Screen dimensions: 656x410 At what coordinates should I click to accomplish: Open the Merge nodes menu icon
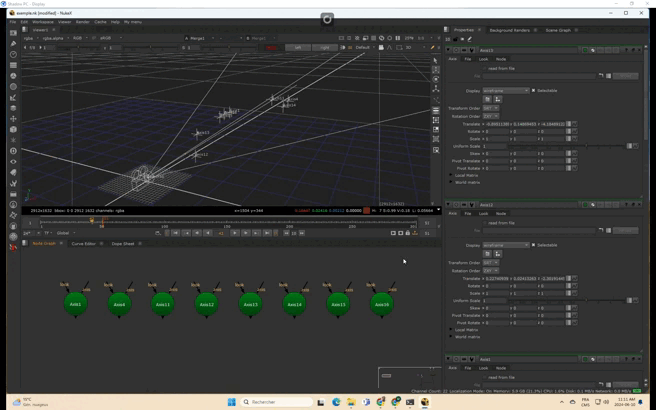(13, 108)
